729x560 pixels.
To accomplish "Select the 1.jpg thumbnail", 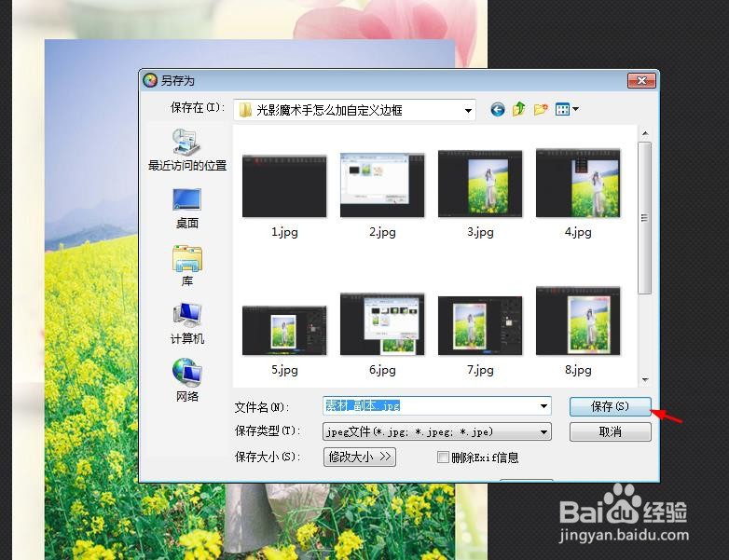I will pyautogui.click(x=284, y=186).
